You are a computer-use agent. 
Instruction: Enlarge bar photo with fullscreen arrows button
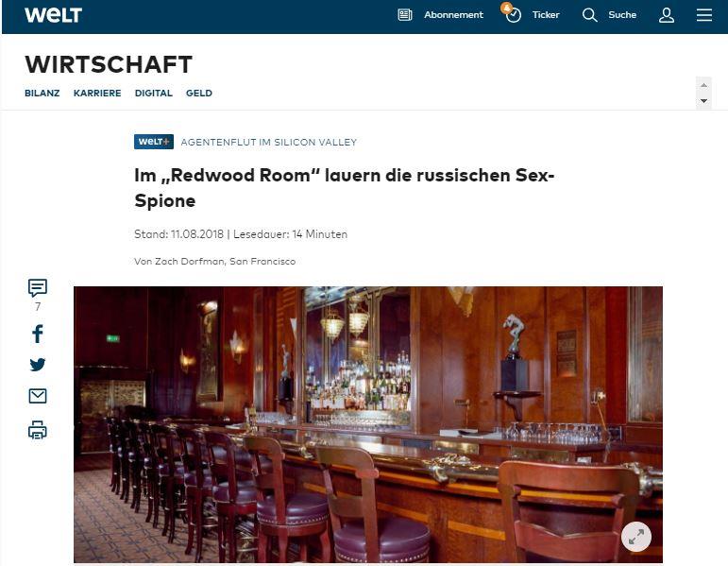(636, 538)
